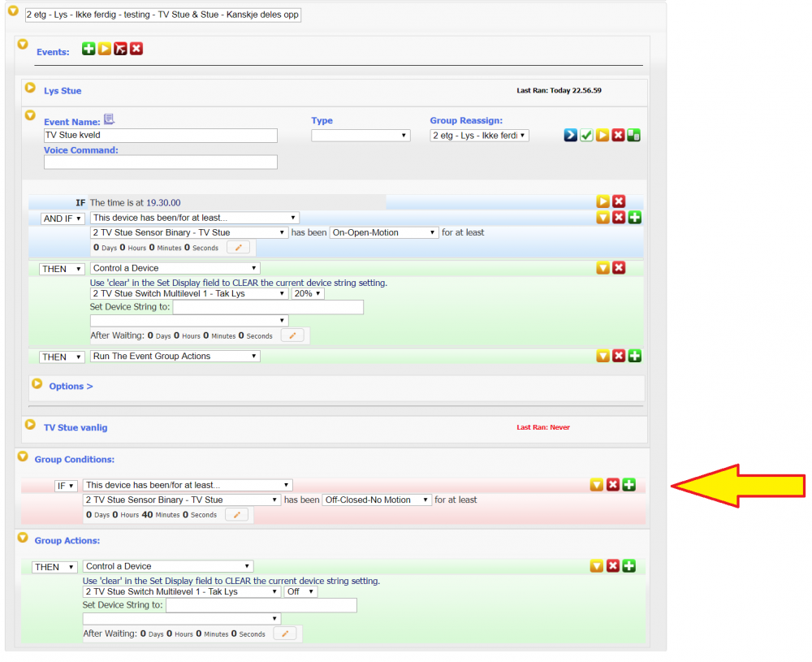Click green checkmark icon for TV Stue kveld
Viewport: 812px width, 662px height.
tap(586, 136)
